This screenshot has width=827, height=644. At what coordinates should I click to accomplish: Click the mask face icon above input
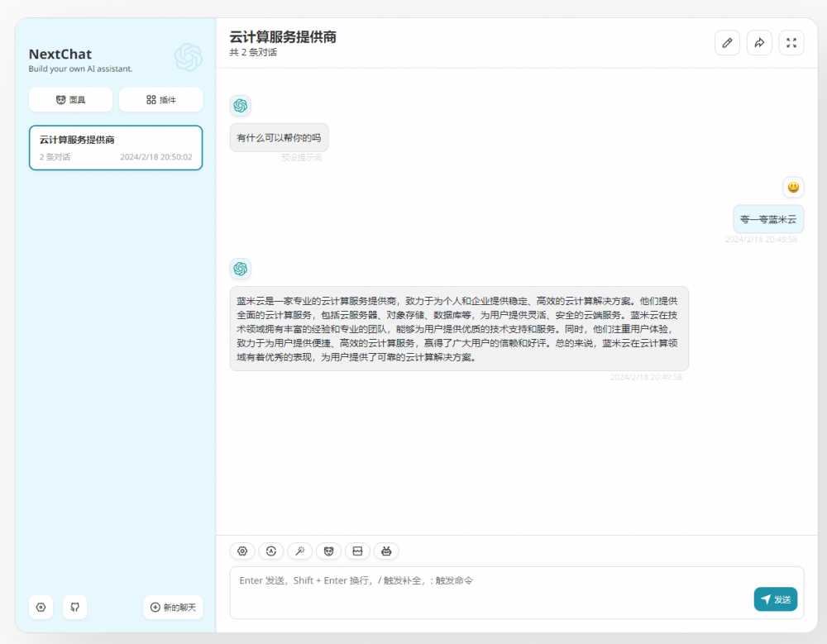328,551
